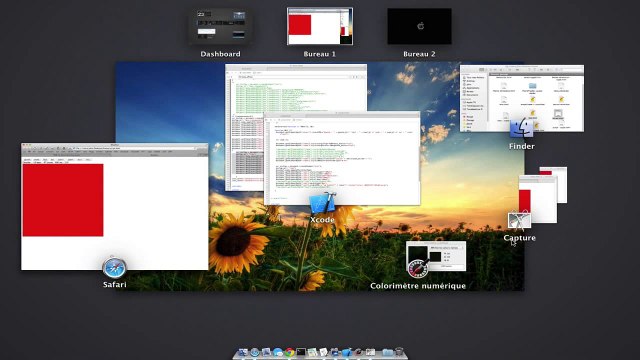The image size is (640, 360).
Task: Open Terminal from the Dock
Action: pos(301,352)
